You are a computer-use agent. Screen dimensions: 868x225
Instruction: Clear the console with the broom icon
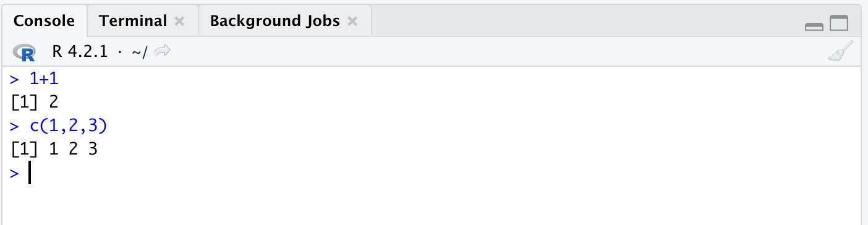[840, 51]
